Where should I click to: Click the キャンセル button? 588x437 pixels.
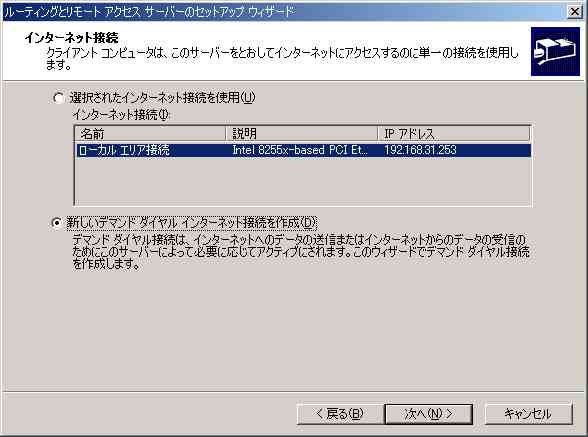(x=528, y=414)
